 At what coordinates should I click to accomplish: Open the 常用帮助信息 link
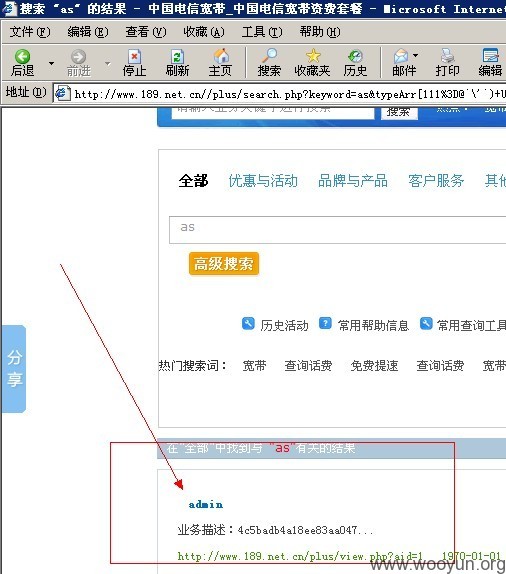pyautogui.click(x=373, y=325)
